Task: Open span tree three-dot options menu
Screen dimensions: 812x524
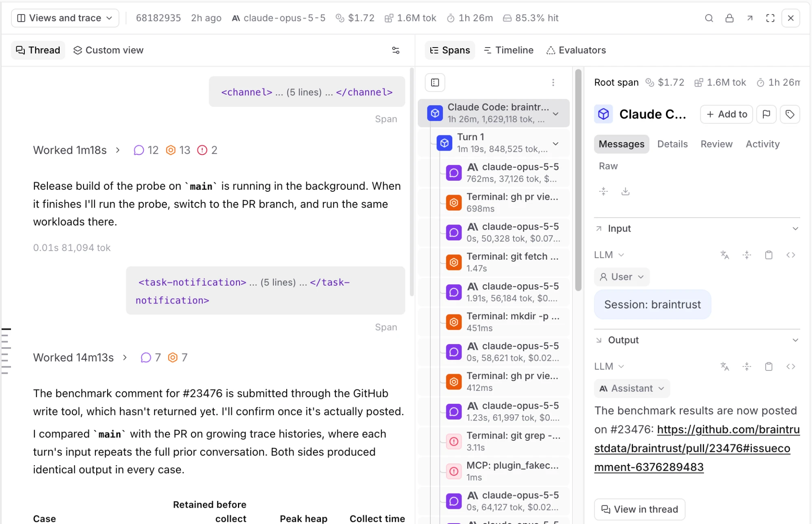Action: tap(553, 82)
